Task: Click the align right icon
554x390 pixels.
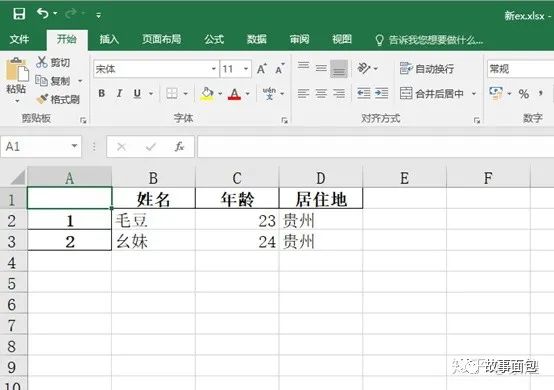Action: 339,93
